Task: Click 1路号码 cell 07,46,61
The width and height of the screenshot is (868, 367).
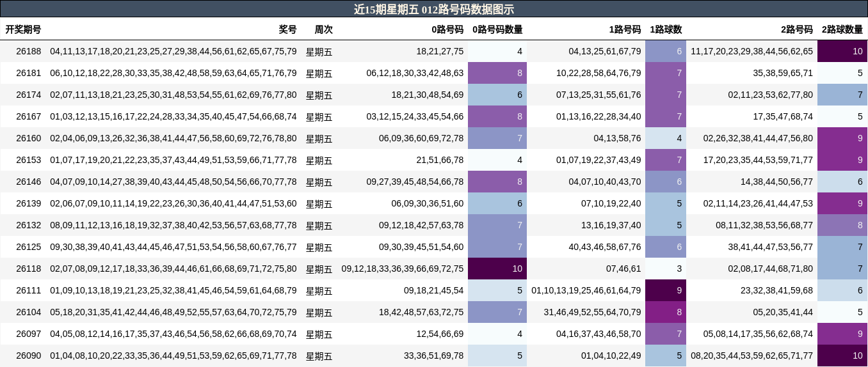Action: click(x=623, y=269)
